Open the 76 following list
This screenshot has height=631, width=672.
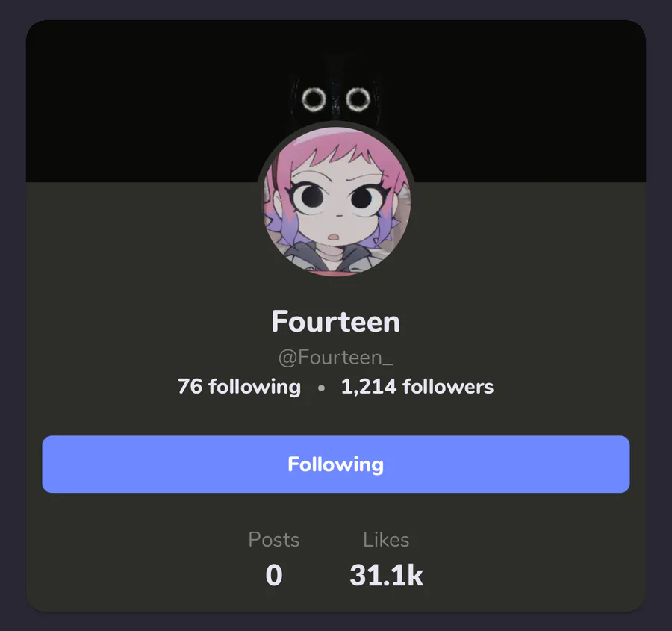239,387
